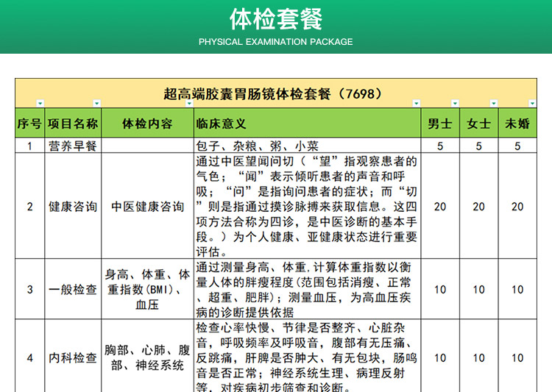The height and width of the screenshot is (392, 552).
Task: Select the 未婚 header cell
Action: [517, 123]
